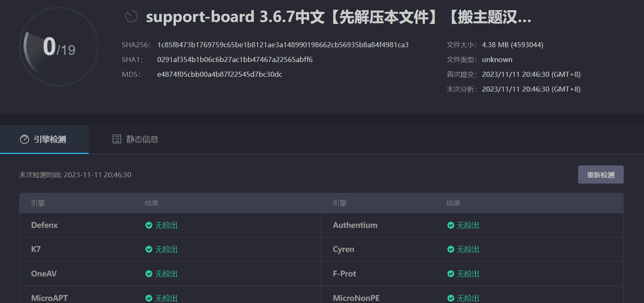Click the green check icon for F-Prot
The width and height of the screenshot is (644, 303).
tap(451, 274)
